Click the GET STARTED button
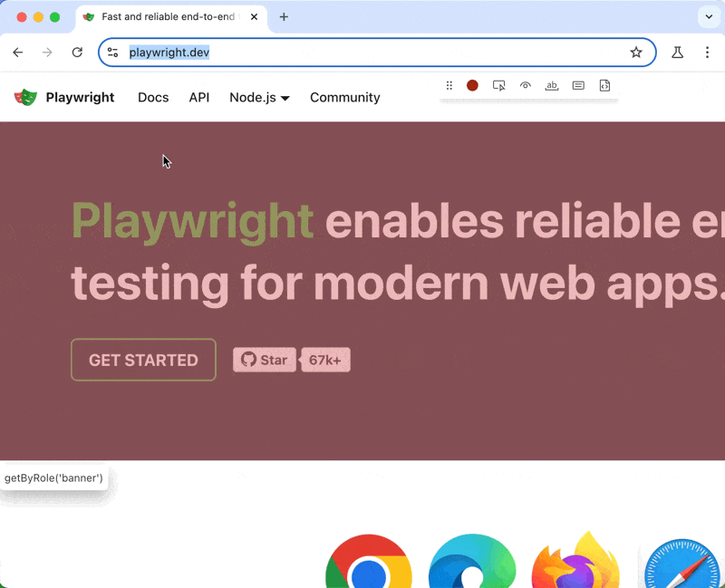Viewport: 725px width, 588px height. coord(143,360)
